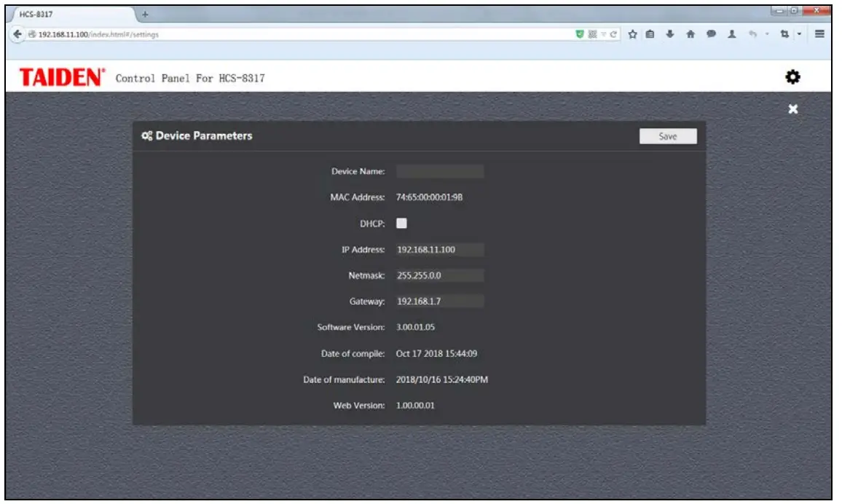The width and height of the screenshot is (842, 504).
Task: Open the browser hamburger menu
Action: (x=819, y=34)
